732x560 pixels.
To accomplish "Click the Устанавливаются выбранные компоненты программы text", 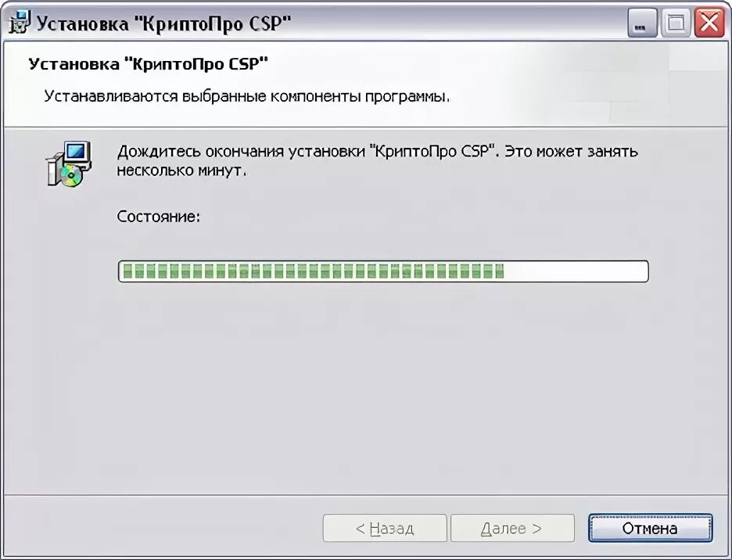I will click(x=247, y=96).
